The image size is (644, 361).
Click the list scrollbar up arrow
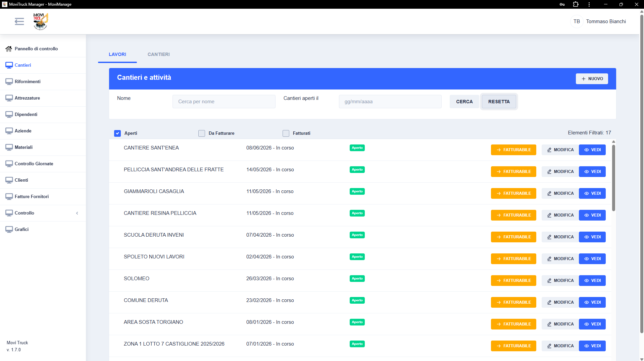click(x=613, y=142)
